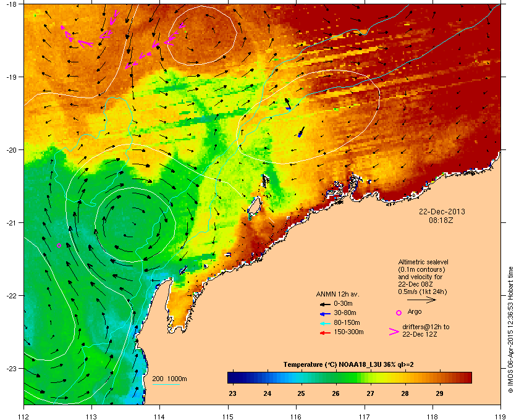Click the green 26°C section of colorbar
519x420 pixels.
coord(336,377)
